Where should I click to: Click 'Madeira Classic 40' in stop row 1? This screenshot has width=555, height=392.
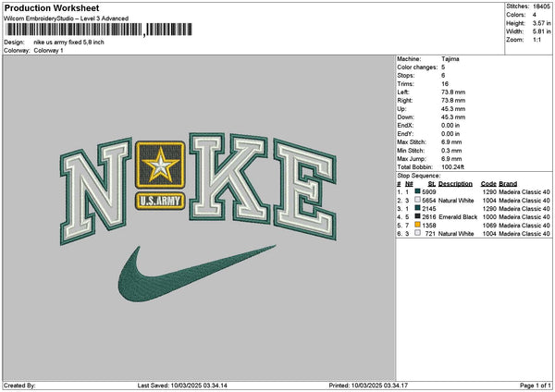(x=524, y=192)
